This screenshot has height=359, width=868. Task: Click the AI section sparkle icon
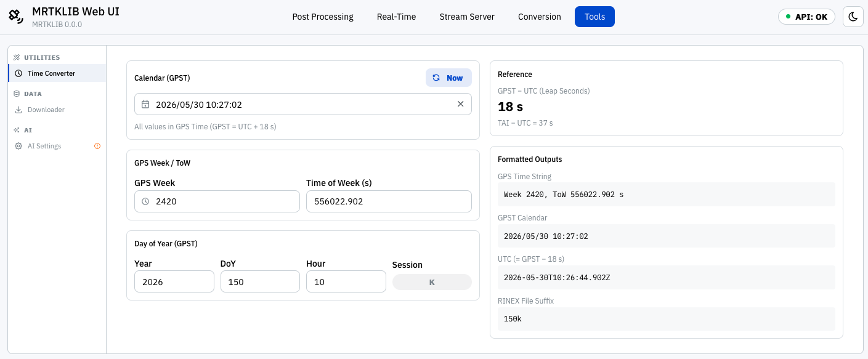[x=17, y=130]
